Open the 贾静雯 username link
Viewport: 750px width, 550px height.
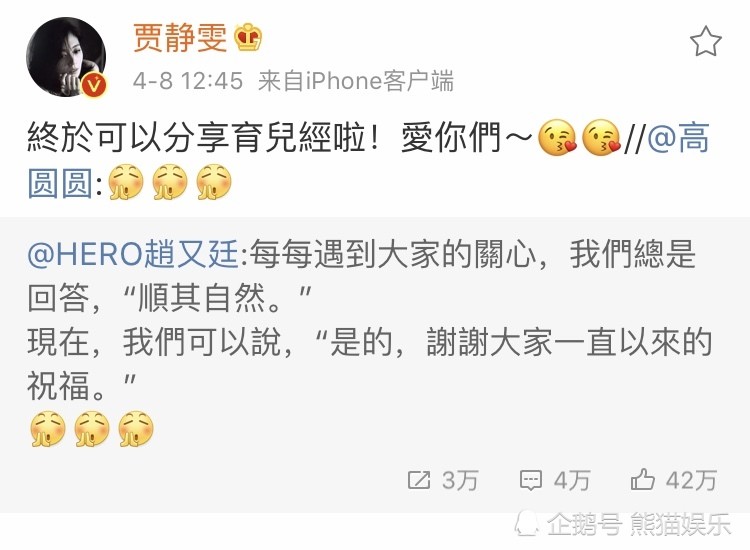180,38
